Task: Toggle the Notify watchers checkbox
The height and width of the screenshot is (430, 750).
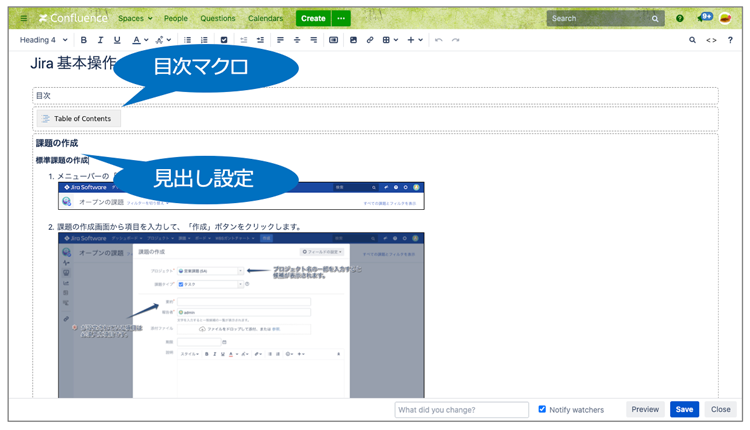Action: [542, 409]
